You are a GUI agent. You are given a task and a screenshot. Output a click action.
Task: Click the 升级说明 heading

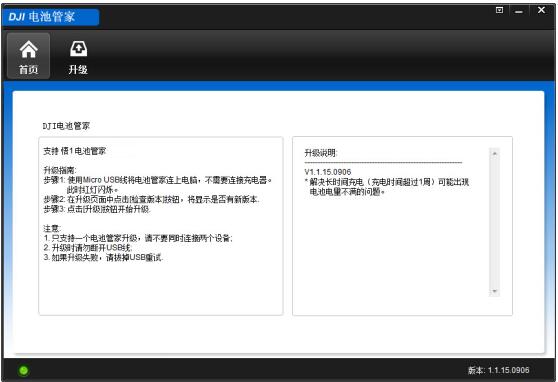coord(321,153)
